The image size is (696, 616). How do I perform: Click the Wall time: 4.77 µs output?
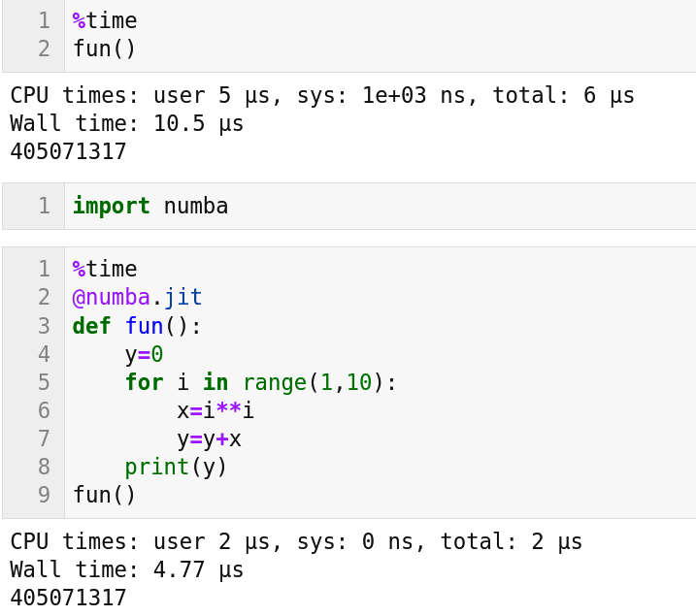[126, 569]
